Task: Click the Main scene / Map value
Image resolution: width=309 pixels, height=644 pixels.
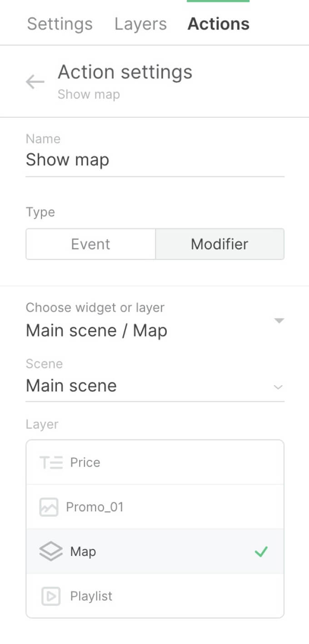Action: 96,331
